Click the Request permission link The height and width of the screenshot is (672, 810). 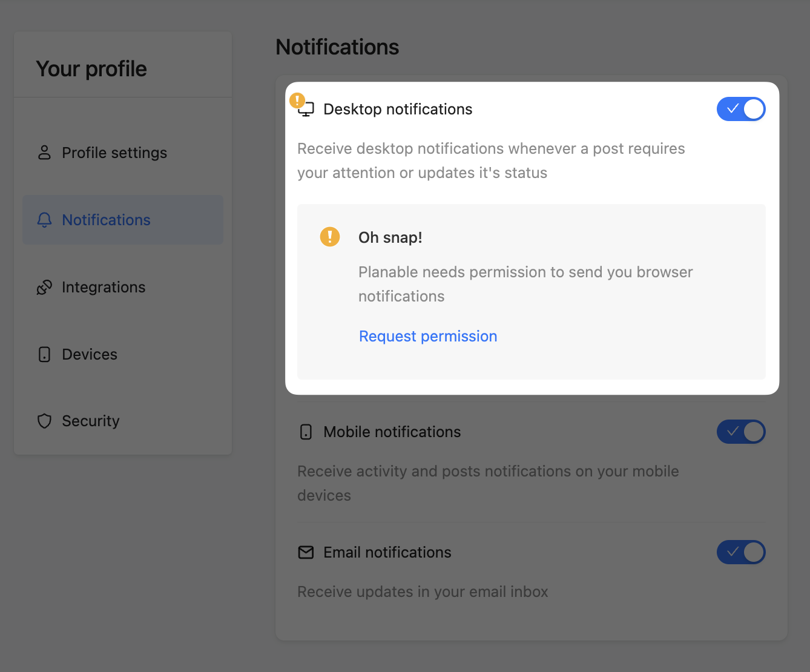pos(428,336)
